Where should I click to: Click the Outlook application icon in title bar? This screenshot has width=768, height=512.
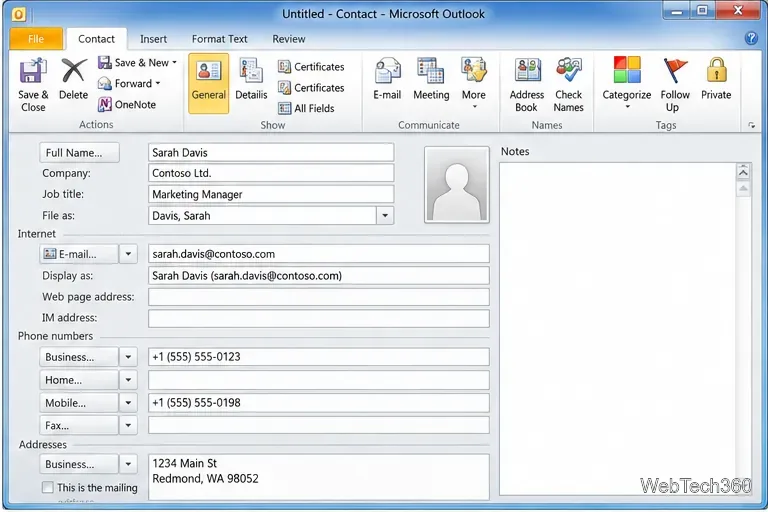point(18,14)
